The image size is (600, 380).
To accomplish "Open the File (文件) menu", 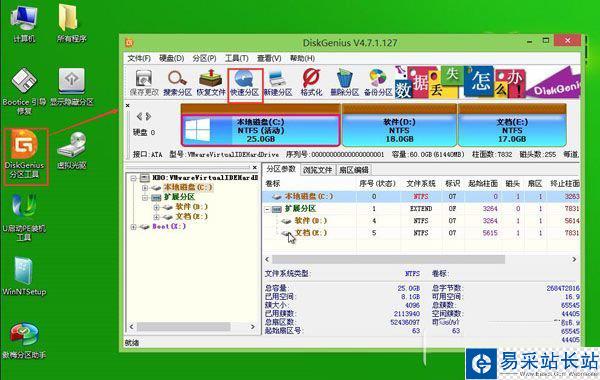I will point(139,58).
